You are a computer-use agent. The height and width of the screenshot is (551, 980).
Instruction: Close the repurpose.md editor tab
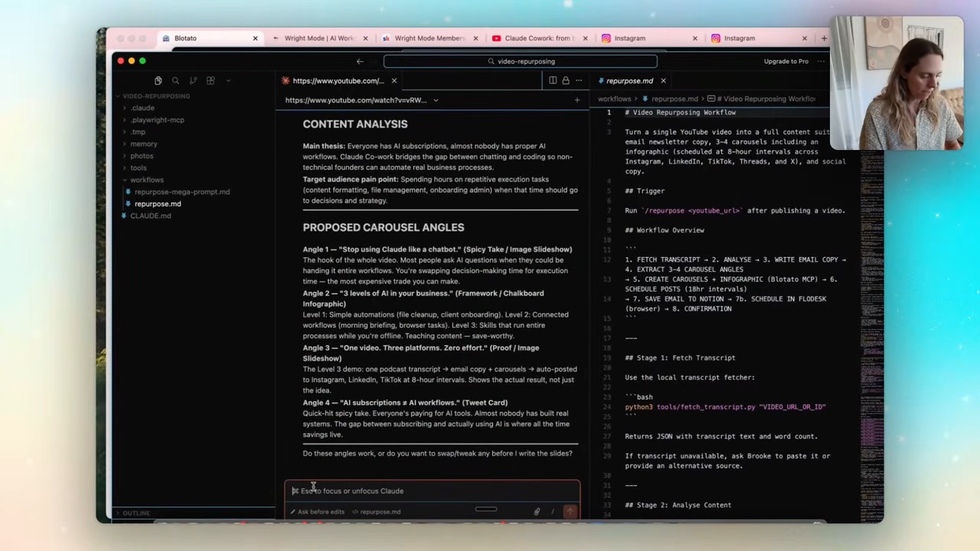tap(663, 80)
